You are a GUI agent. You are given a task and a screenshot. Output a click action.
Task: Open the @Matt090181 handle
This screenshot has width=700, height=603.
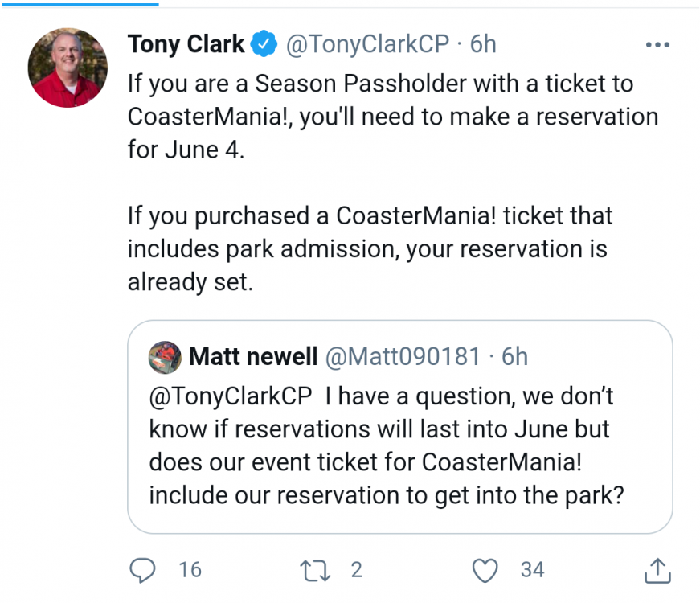(401, 356)
